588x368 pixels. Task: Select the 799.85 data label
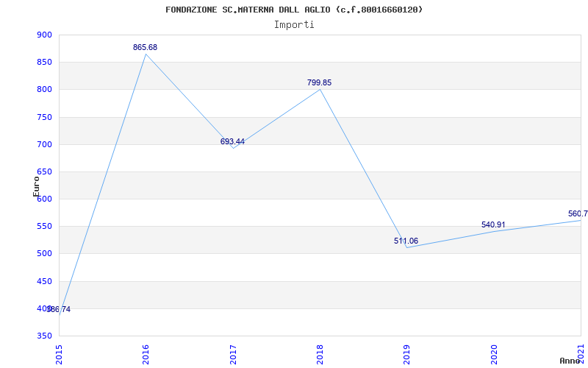320,82
